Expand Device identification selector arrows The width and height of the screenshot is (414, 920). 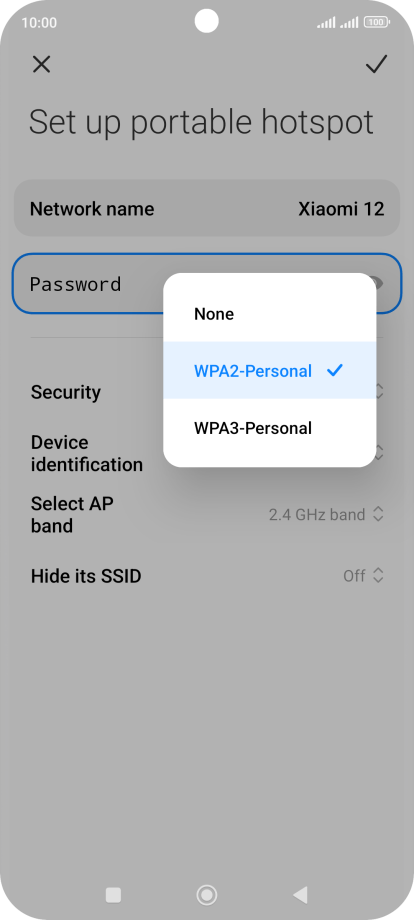379,452
